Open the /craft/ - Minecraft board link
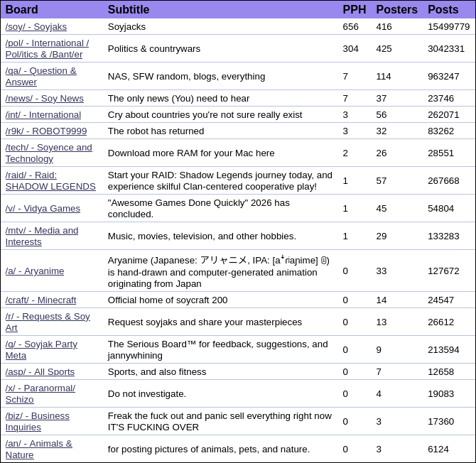Image resolution: width=476 pixels, height=463 pixels. coord(40,300)
